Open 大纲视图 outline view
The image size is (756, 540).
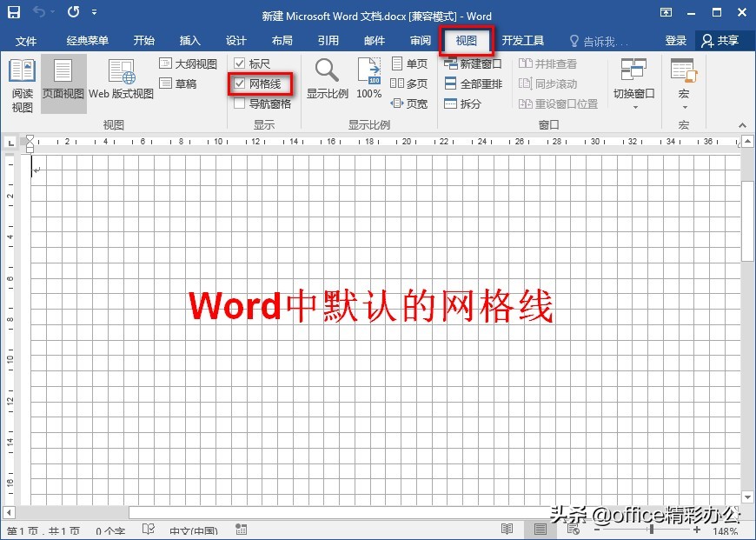(188, 63)
